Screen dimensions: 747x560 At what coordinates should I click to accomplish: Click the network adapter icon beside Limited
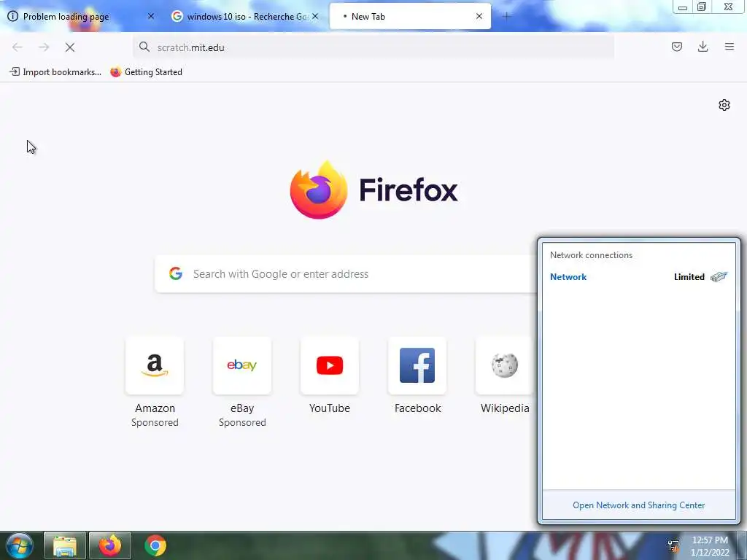click(x=719, y=276)
